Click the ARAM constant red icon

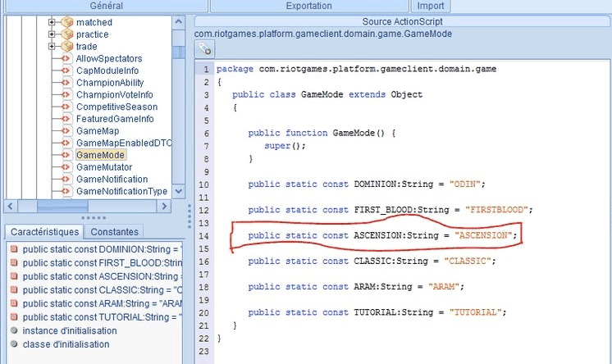click(x=14, y=303)
